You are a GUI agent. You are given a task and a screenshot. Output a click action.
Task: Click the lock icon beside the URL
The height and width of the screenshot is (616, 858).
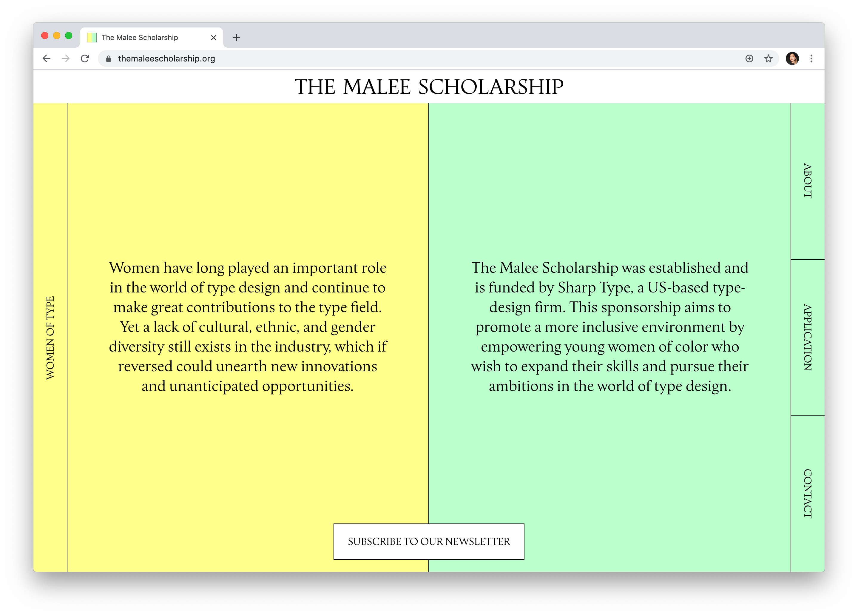pyautogui.click(x=109, y=59)
